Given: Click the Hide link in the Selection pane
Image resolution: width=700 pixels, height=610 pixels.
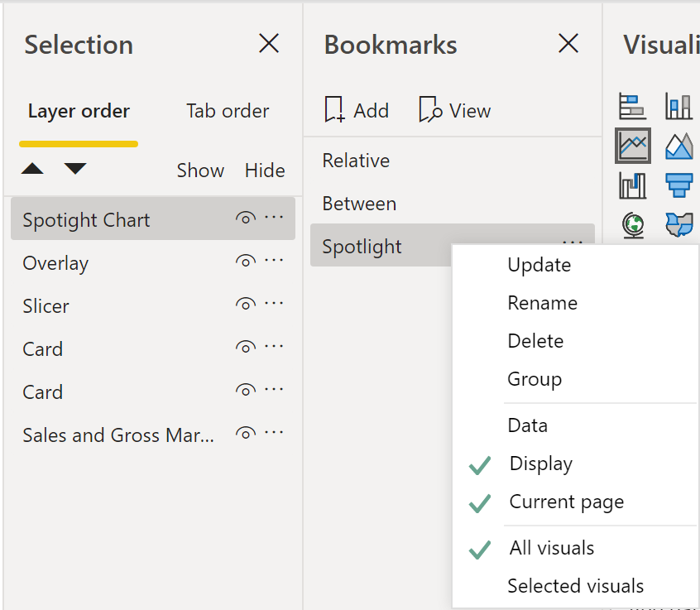Looking at the screenshot, I should coord(264,171).
